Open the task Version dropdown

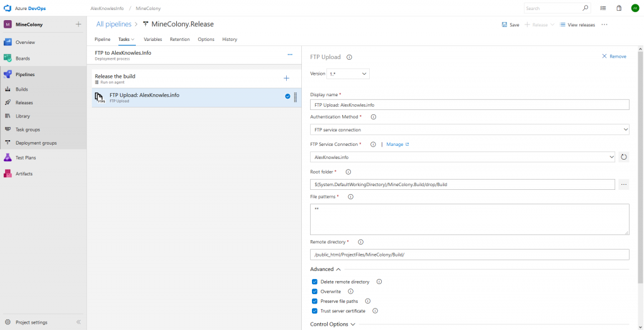coord(348,74)
